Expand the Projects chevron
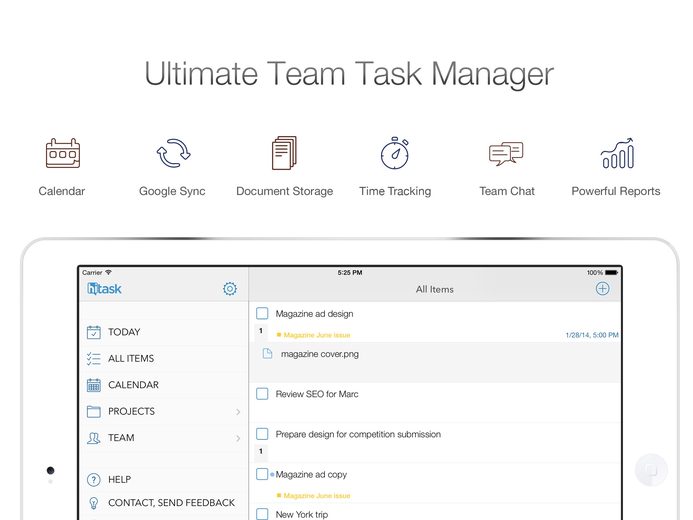Viewport: 693px width, 520px height. click(238, 412)
